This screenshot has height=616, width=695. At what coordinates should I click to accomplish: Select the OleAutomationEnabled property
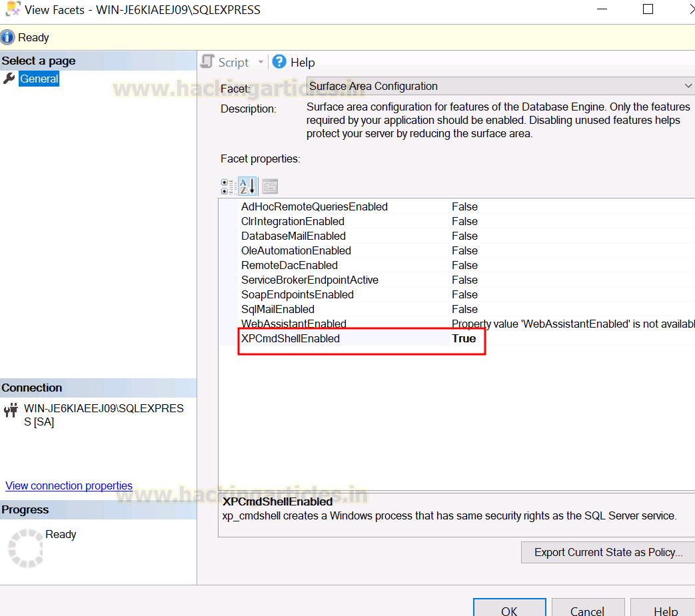pos(296,250)
